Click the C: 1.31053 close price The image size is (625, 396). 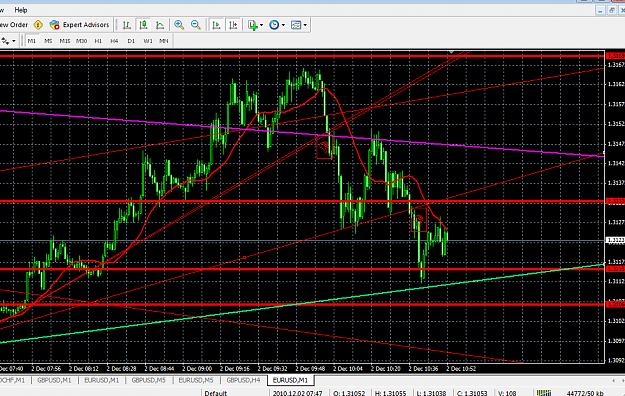[472, 393]
